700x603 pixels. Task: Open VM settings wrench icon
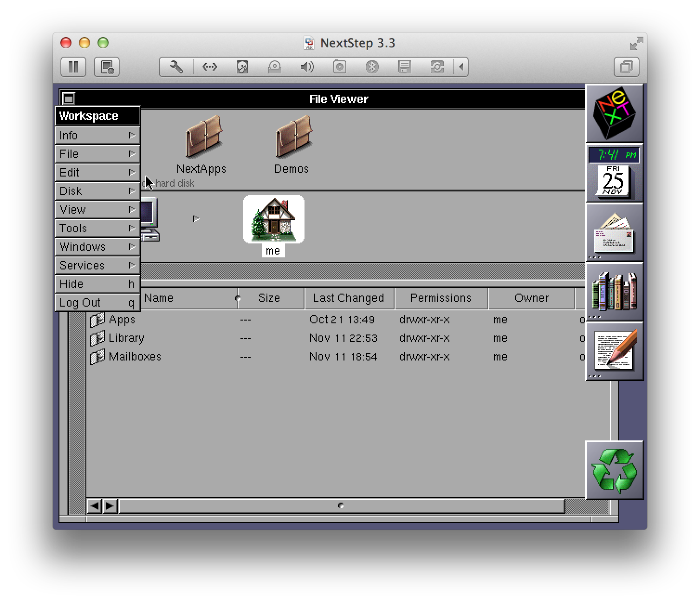click(176, 67)
